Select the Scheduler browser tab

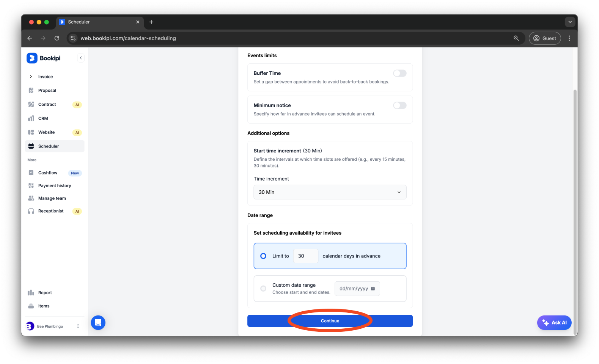pos(100,22)
